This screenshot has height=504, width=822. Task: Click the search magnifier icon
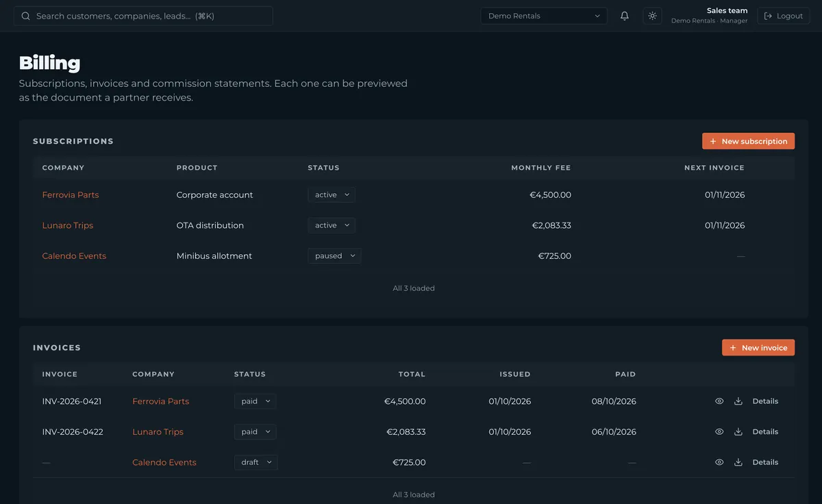coord(26,16)
